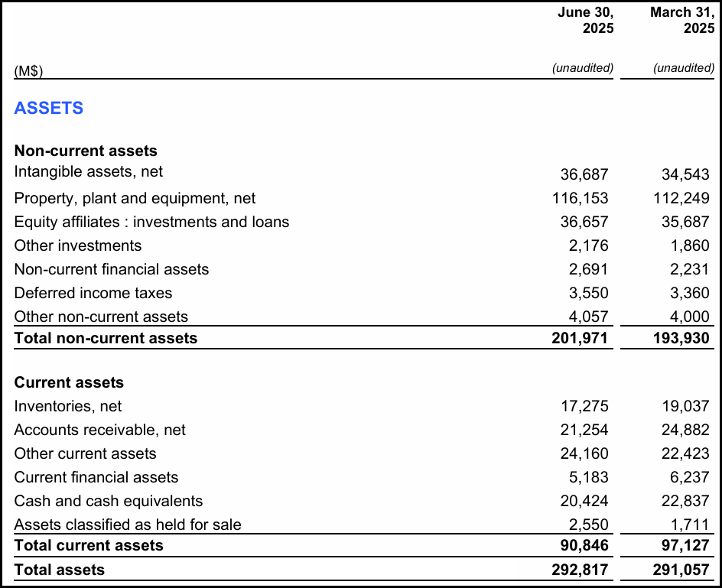Click the unaudited label under June column
722x588 pixels.
[583, 68]
